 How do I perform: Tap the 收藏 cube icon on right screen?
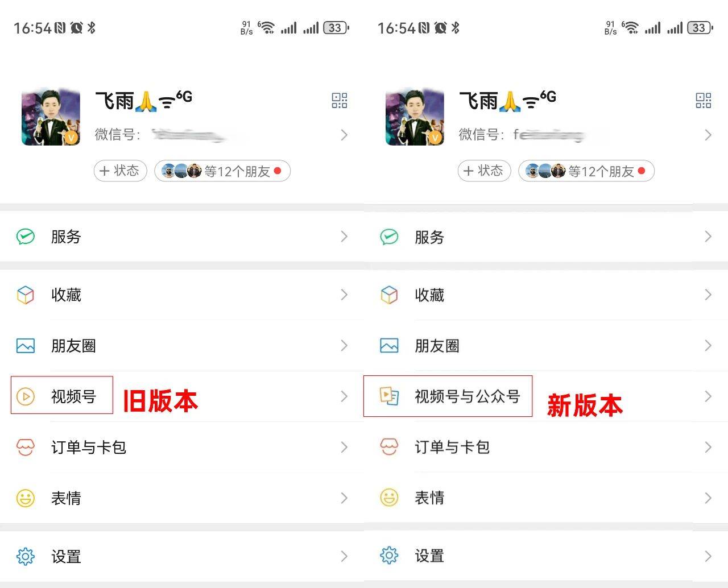(x=390, y=295)
